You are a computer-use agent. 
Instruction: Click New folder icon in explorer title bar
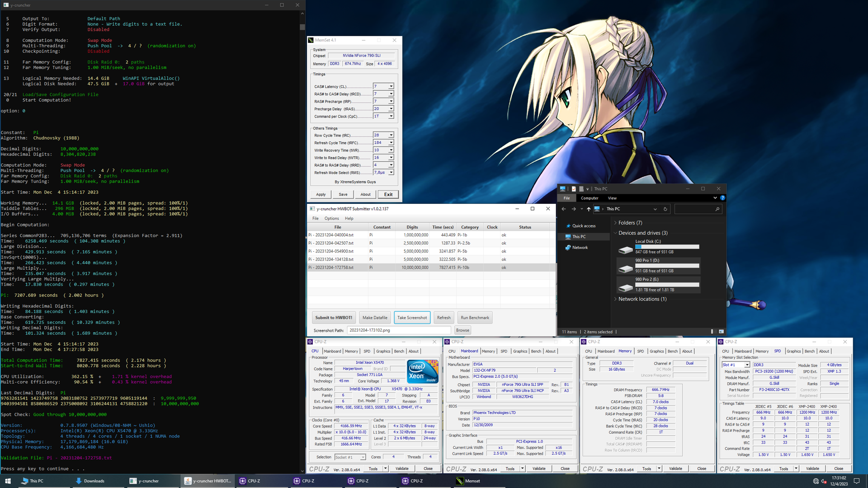(581, 189)
